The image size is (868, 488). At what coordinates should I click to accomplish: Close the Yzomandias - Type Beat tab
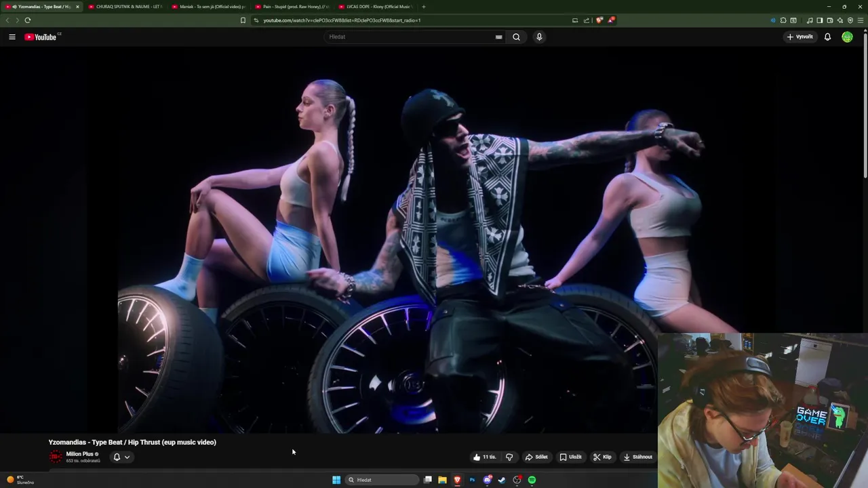[77, 7]
